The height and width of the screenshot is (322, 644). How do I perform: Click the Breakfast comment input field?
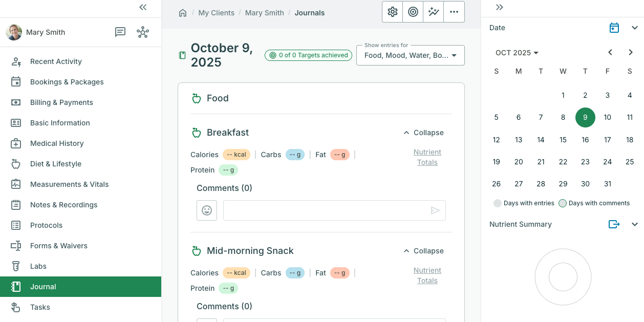[x=328, y=210]
